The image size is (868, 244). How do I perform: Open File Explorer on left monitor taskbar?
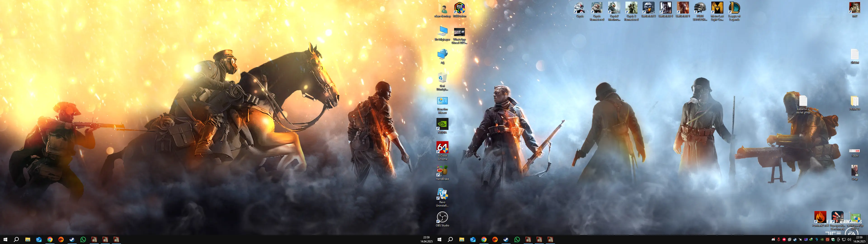28,240
